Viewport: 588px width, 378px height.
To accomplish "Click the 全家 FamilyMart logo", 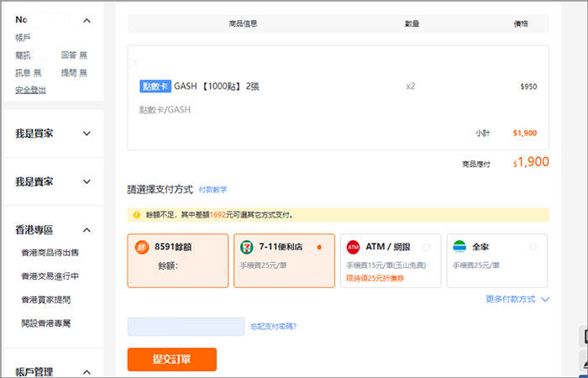I will click(x=459, y=247).
